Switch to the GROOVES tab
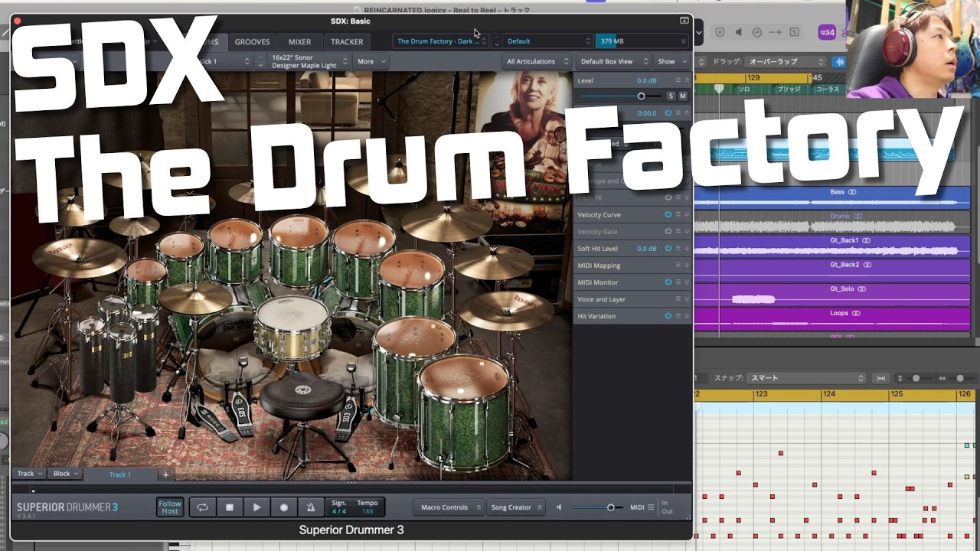This screenshot has height=551, width=980. point(252,41)
